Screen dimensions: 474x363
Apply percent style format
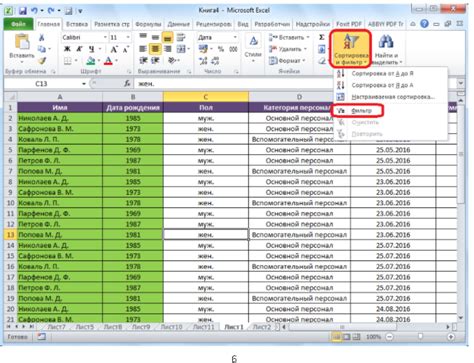tap(221, 49)
